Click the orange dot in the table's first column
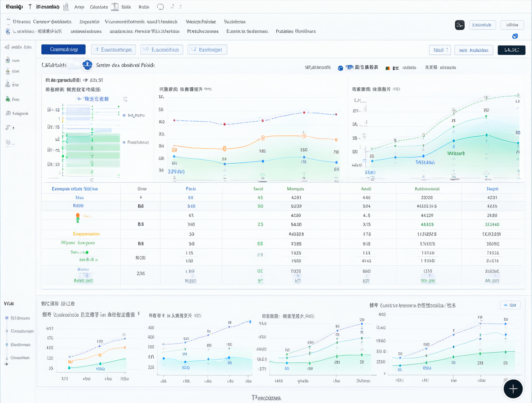This screenshot has height=403, width=532. click(78, 215)
